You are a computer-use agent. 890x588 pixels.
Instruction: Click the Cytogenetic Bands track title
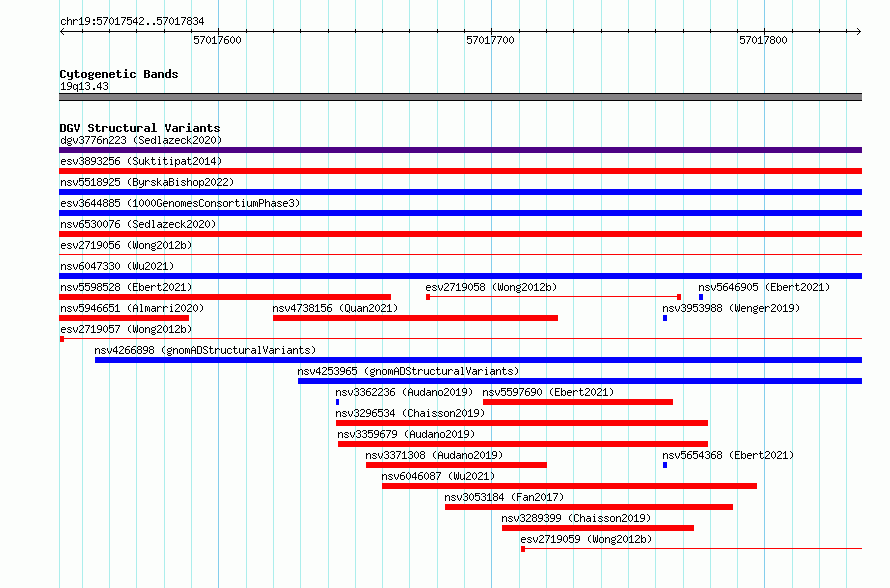[x=119, y=74]
